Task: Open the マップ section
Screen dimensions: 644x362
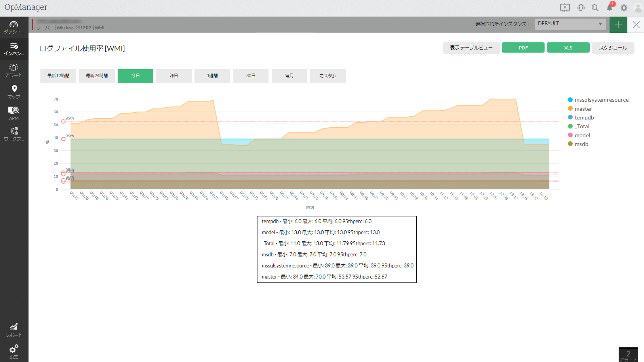Action: (x=14, y=92)
